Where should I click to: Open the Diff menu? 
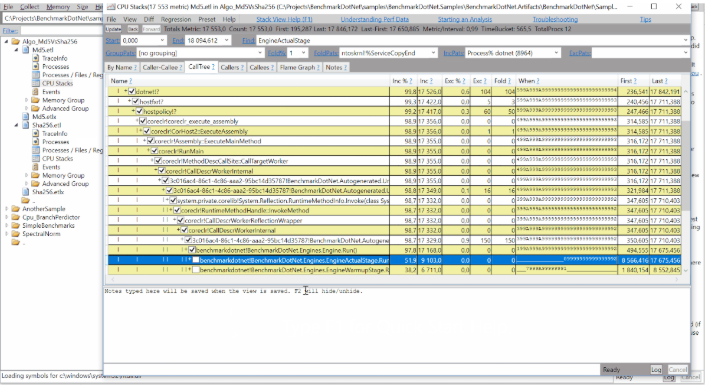[148, 19]
